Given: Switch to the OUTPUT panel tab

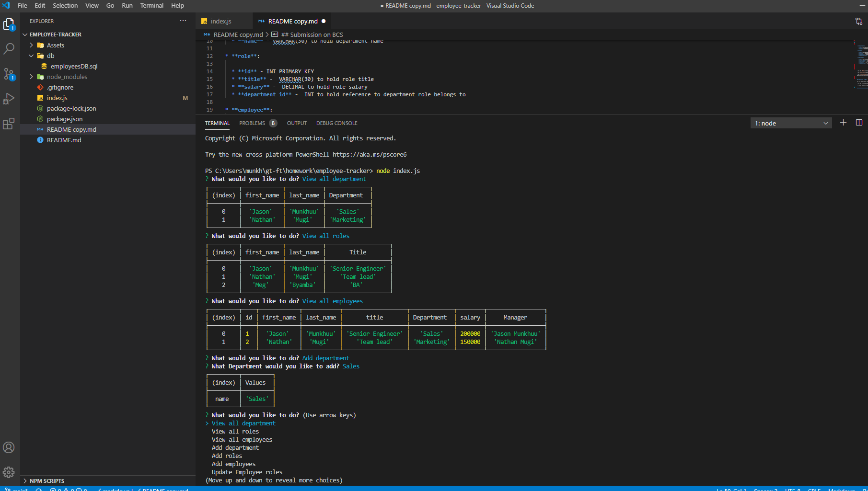Looking at the screenshot, I should [297, 123].
